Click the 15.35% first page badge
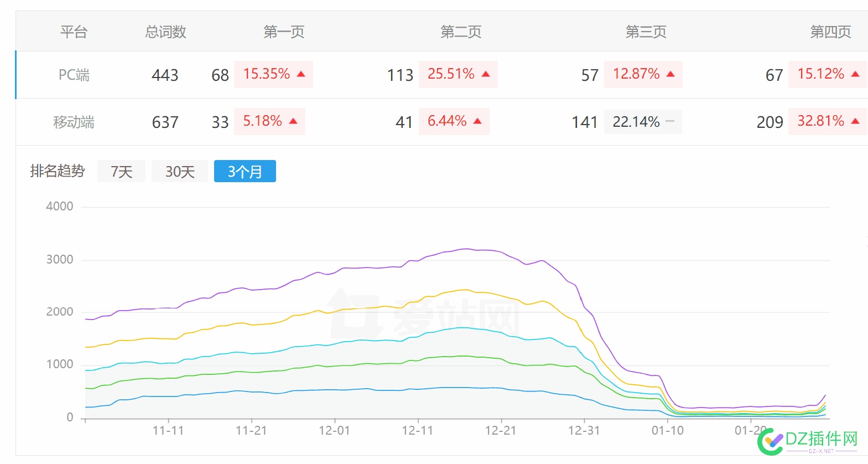 (273, 74)
